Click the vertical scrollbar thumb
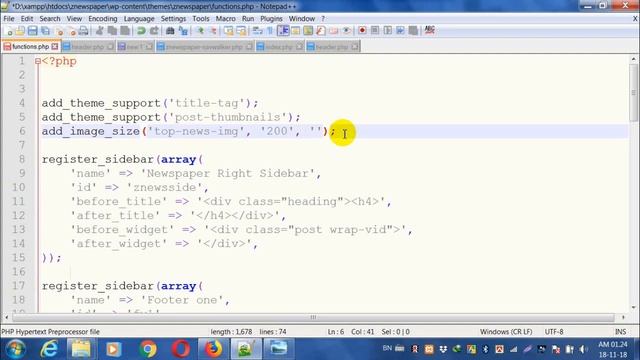 tap(633, 93)
